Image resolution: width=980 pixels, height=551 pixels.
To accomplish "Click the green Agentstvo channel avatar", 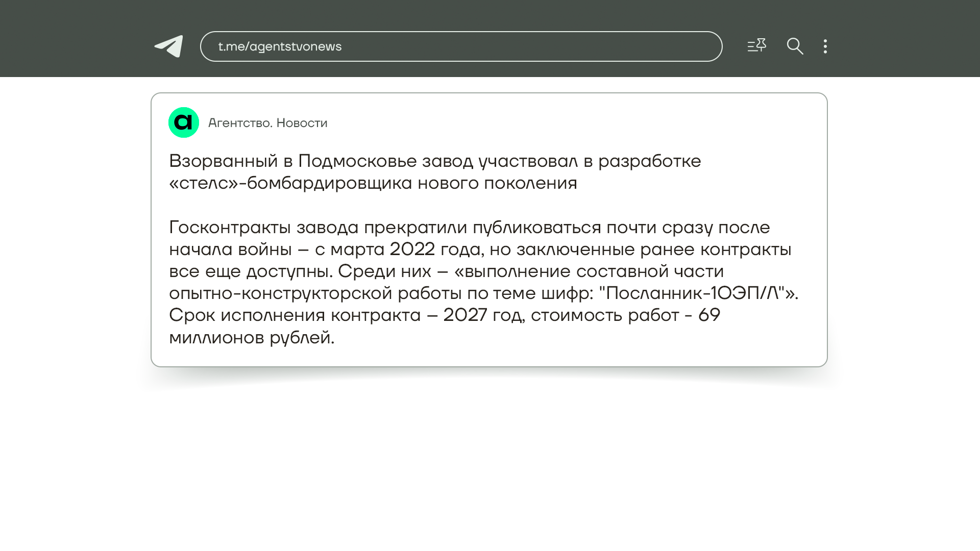I will [184, 122].
